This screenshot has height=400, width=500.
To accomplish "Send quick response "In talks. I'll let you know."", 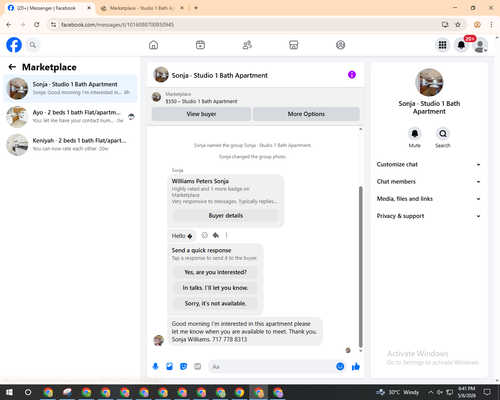I will pos(215,288).
